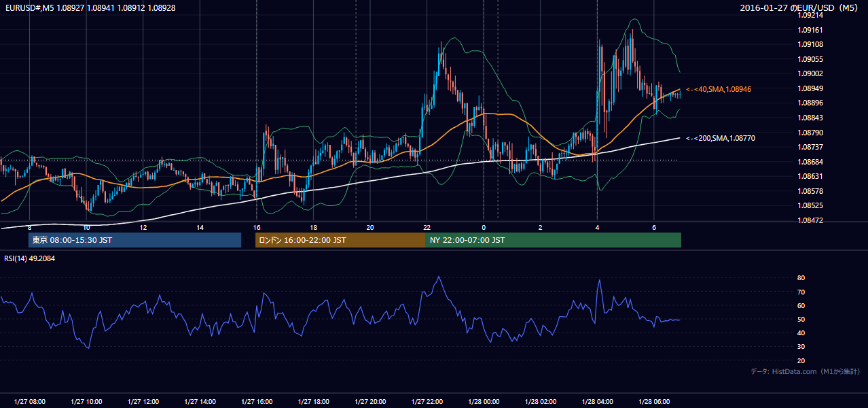
Task: Click hour tick 14 under price chart
Action: pyautogui.click(x=200, y=227)
